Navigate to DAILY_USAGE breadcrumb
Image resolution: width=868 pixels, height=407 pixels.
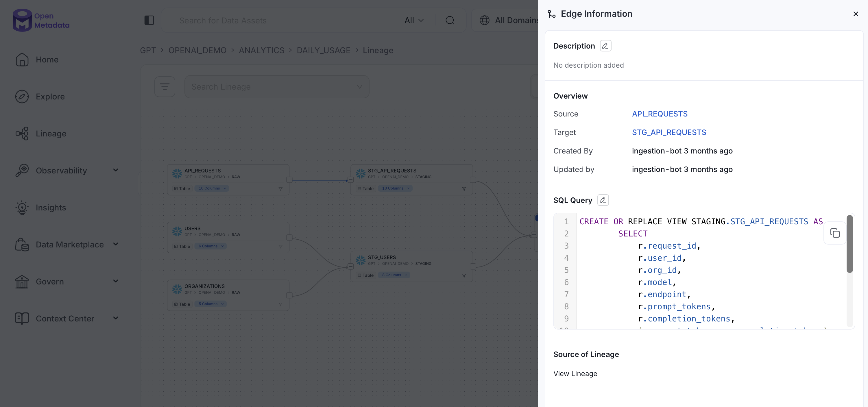pyautogui.click(x=324, y=51)
